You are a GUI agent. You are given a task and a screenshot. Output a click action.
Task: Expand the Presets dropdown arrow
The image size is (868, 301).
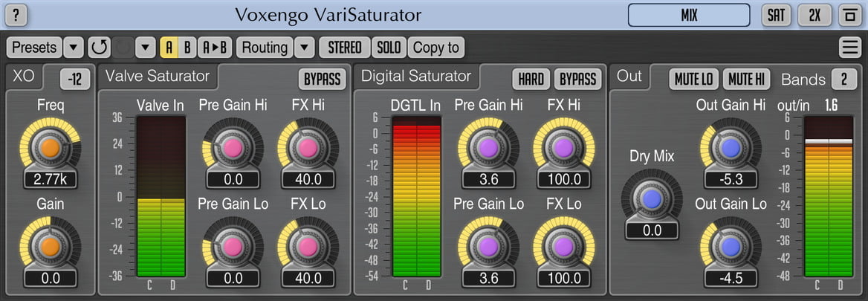pyautogui.click(x=73, y=48)
